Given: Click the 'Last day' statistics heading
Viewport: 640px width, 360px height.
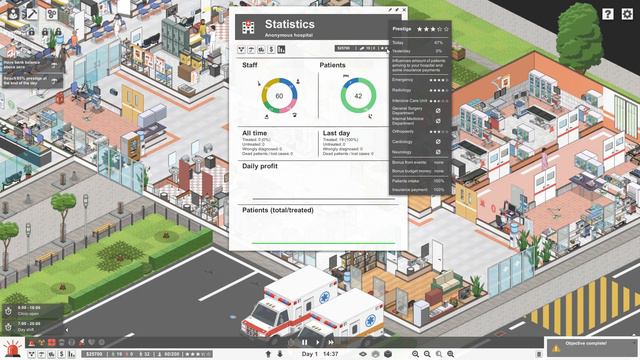Looking at the screenshot, I should coord(336,133).
